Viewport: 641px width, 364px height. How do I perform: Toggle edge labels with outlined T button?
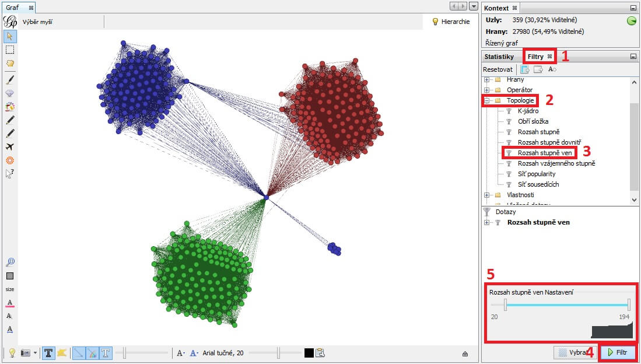tap(106, 353)
